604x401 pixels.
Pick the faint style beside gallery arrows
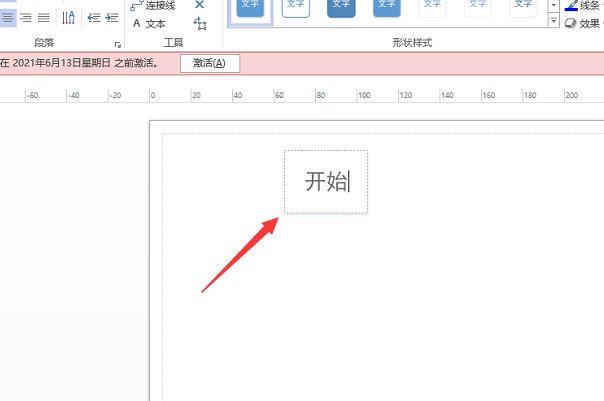coord(523,8)
